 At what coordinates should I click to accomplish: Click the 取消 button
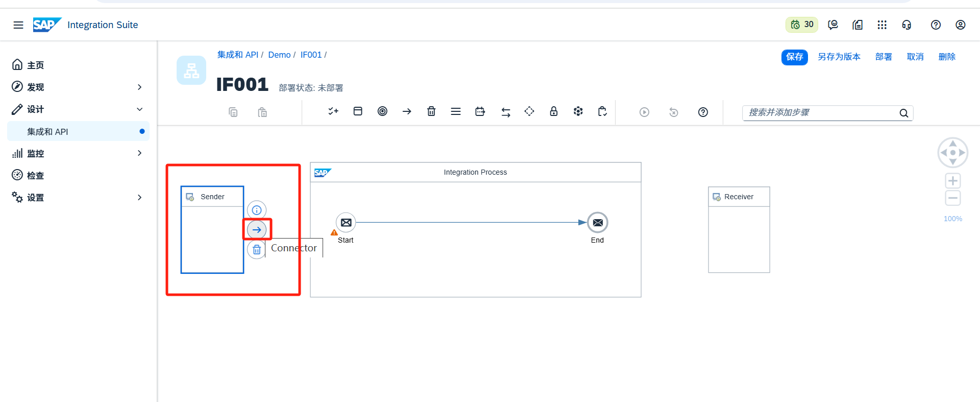915,57
